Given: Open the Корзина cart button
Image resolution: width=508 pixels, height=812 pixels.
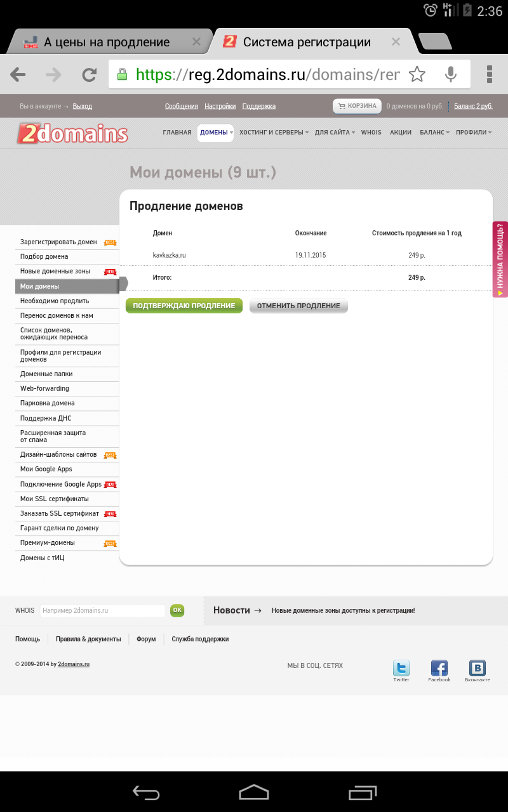Looking at the screenshot, I should [356, 106].
